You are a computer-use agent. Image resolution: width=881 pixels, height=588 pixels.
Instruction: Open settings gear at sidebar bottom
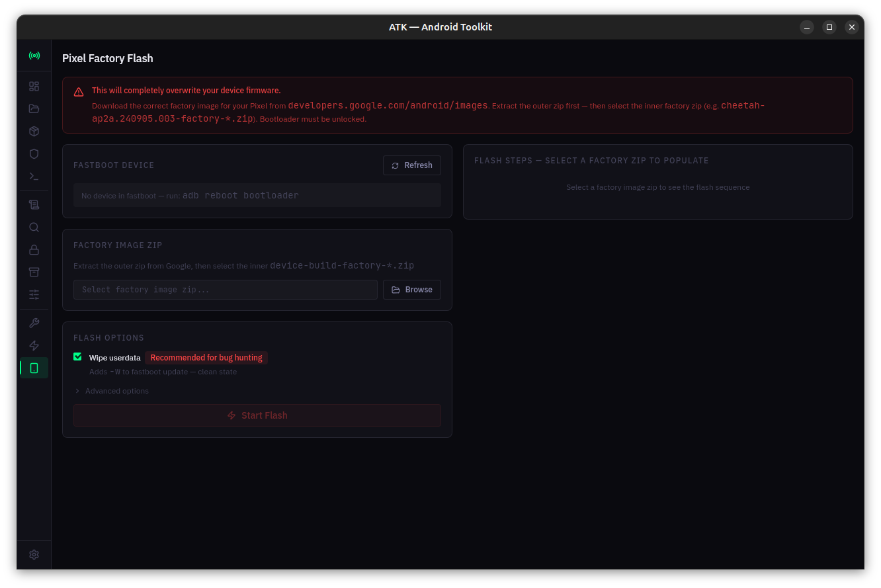[x=34, y=555]
